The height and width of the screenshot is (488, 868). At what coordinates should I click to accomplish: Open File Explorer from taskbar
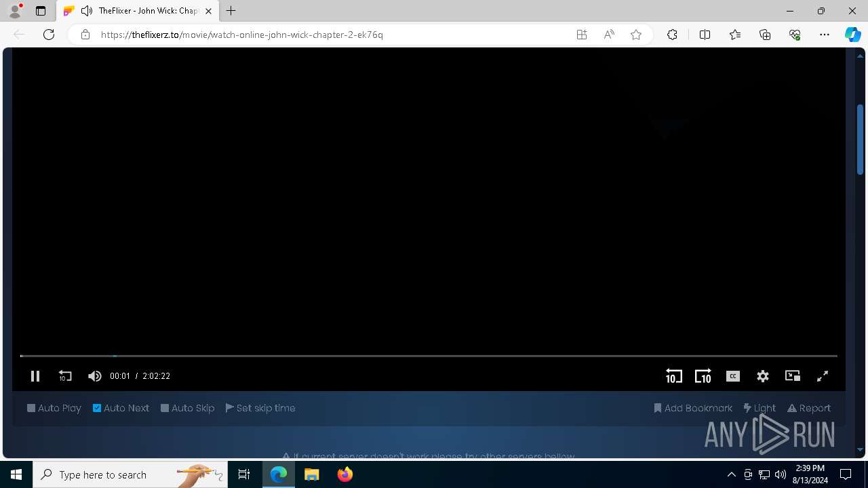tap(311, 474)
